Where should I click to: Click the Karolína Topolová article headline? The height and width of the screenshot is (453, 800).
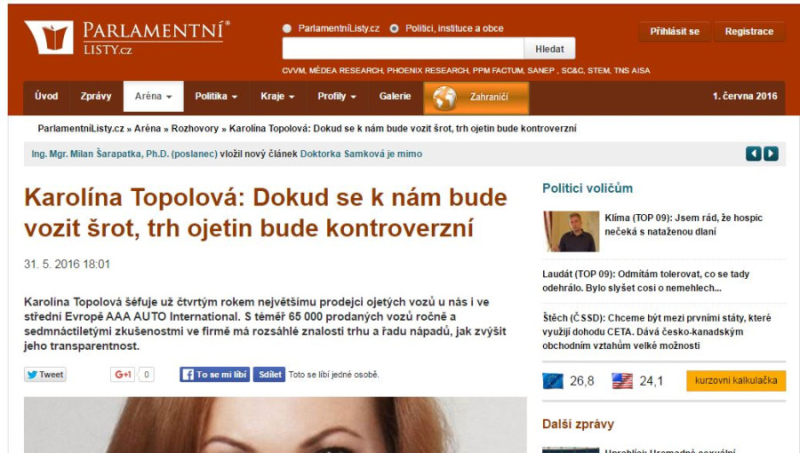click(265, 213)
